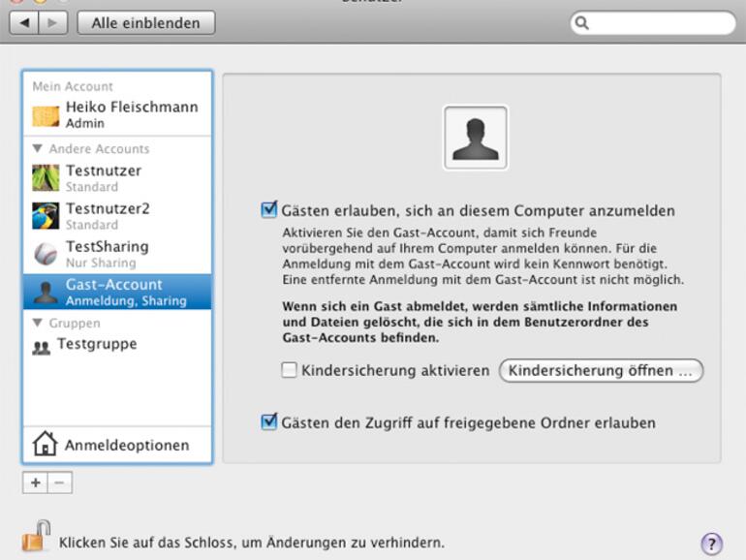Select the Testgruppe group
This screenshot has width=746, height=560.
117,344
